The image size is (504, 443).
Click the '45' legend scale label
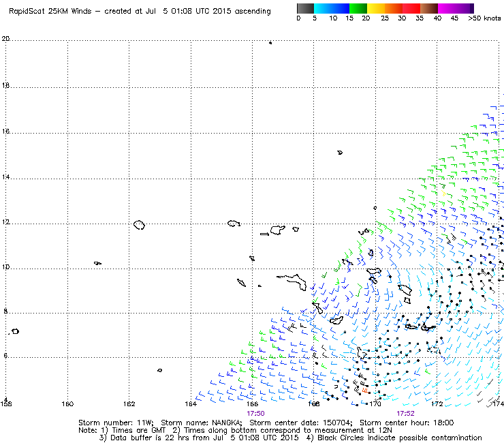point(454,18)
